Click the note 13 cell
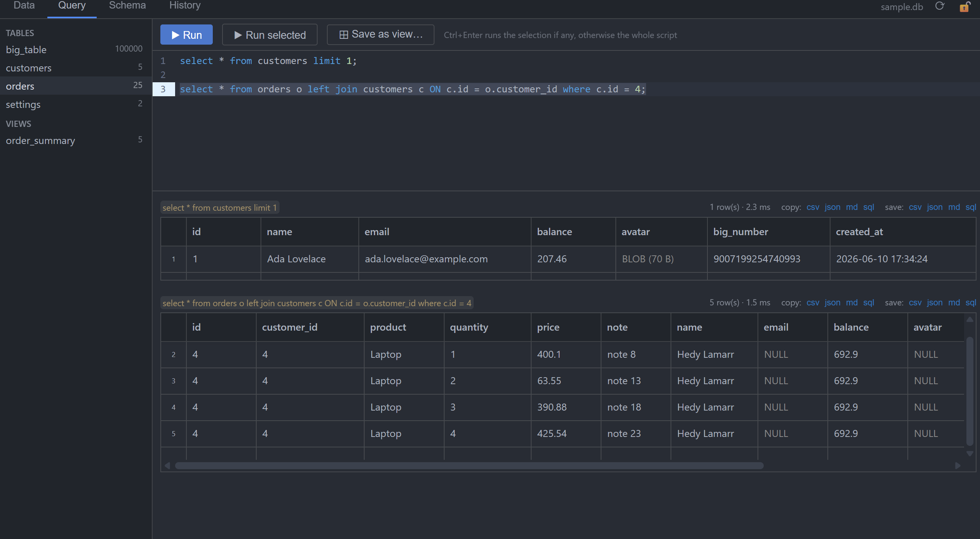The width and height of the screenshot is (980, 539). tap(636, 381)
